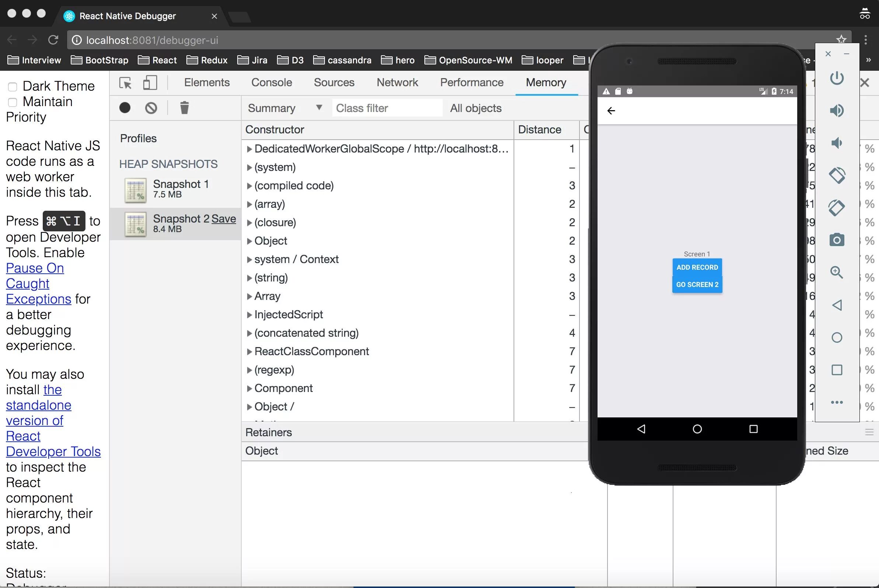The width and height of the screenshot is (879, 588).
Task: Switch to the Console tab
Action: 272,83
